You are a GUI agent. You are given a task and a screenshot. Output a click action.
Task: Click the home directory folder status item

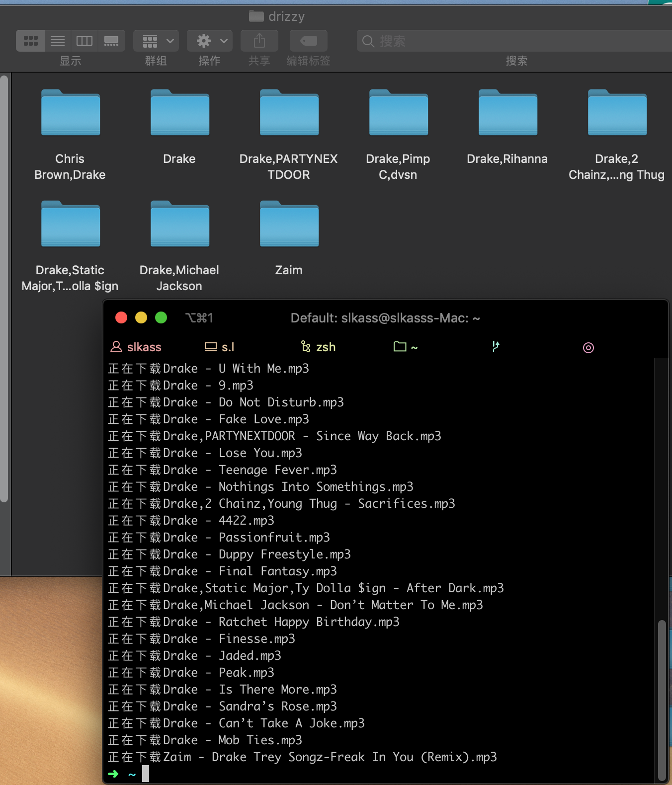click(406, 347)
